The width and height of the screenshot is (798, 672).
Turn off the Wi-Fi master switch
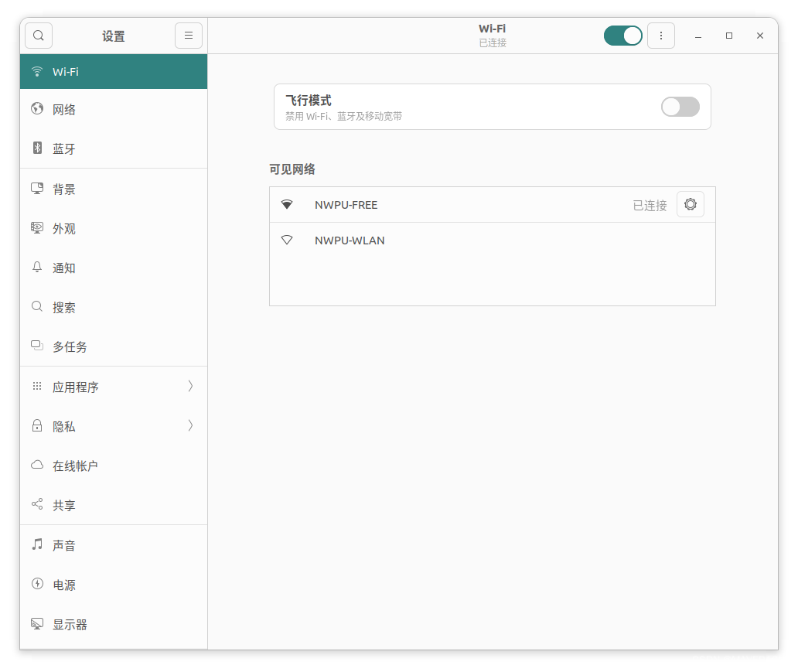pyautogui.click(x=623, y=36)
